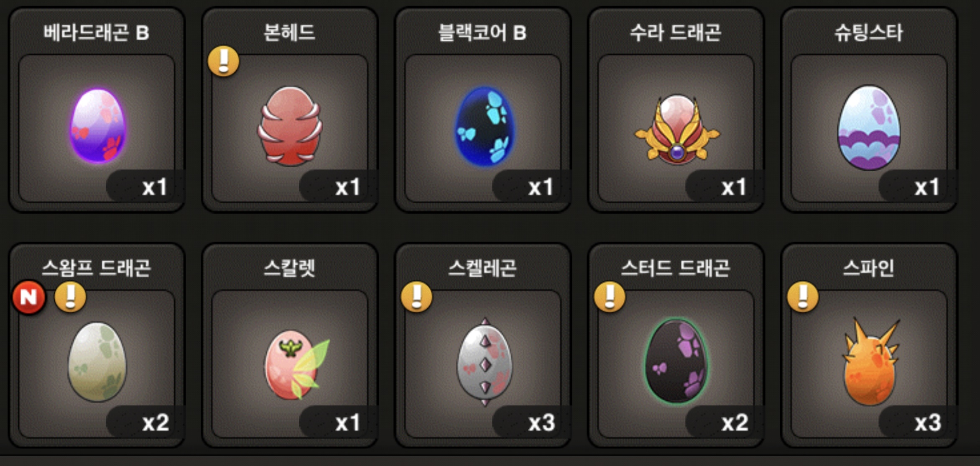Image resolution: width=980 pixels, height=466 pixels.
Task: Select the blue 블랙코어 B egg
Action: (x=484, y=126)
